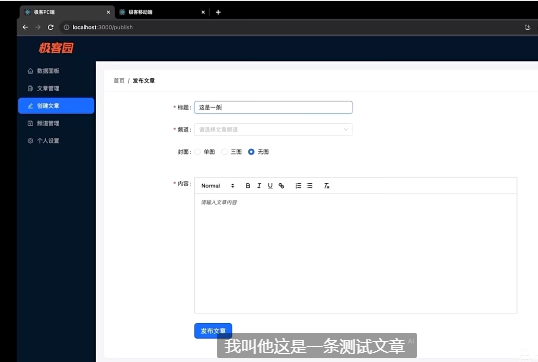The image size is (538, 362).
Task: Apply bullet list formatting
Action: [x=309, y=186]
